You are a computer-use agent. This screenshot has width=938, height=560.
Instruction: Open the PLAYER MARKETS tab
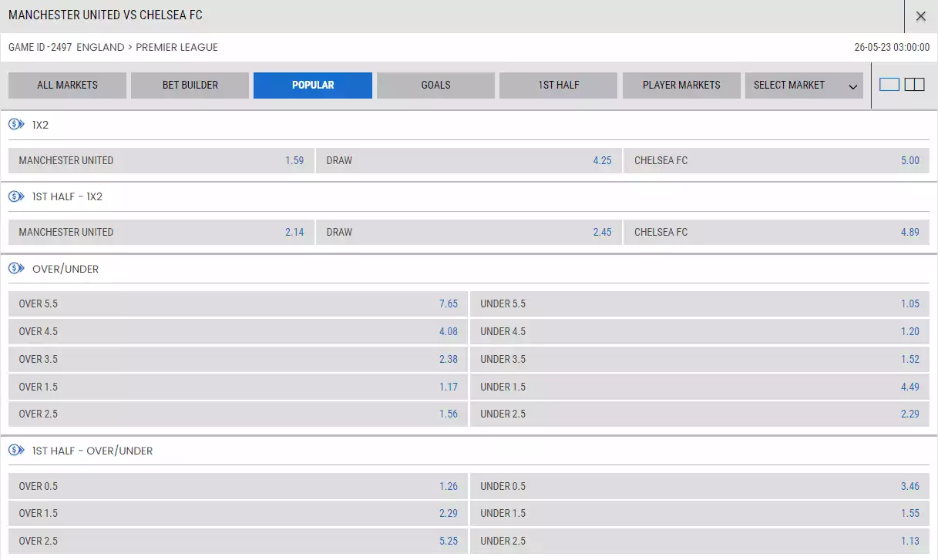[681, 86]
